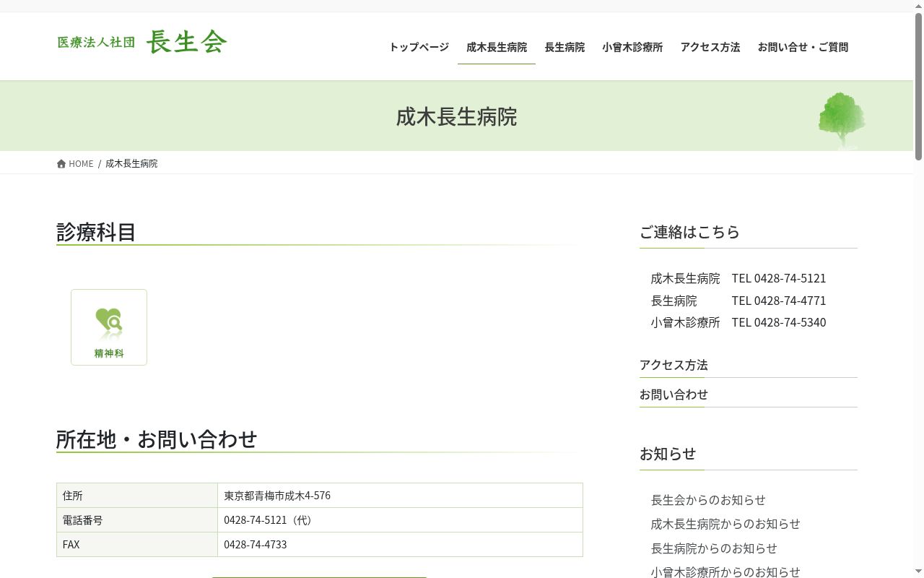Click the FAX number 0428-74-4733 cell
Image resolution: width=924 pixels, height=578 pixels.
[x=400, y=545]
